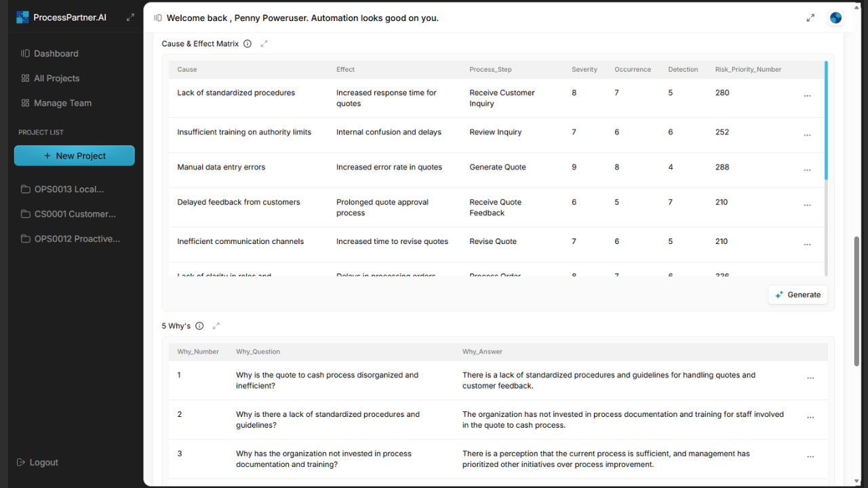Click the info icon next to 5 Why's
The image size is (868, 488).
pyautogui.click(x=199, y=326)
